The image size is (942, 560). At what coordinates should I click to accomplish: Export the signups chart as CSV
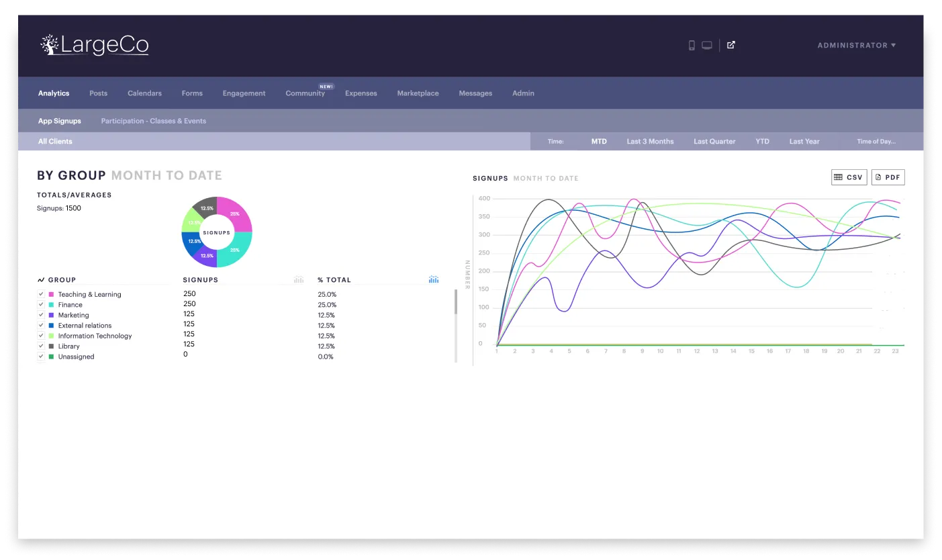849,177
